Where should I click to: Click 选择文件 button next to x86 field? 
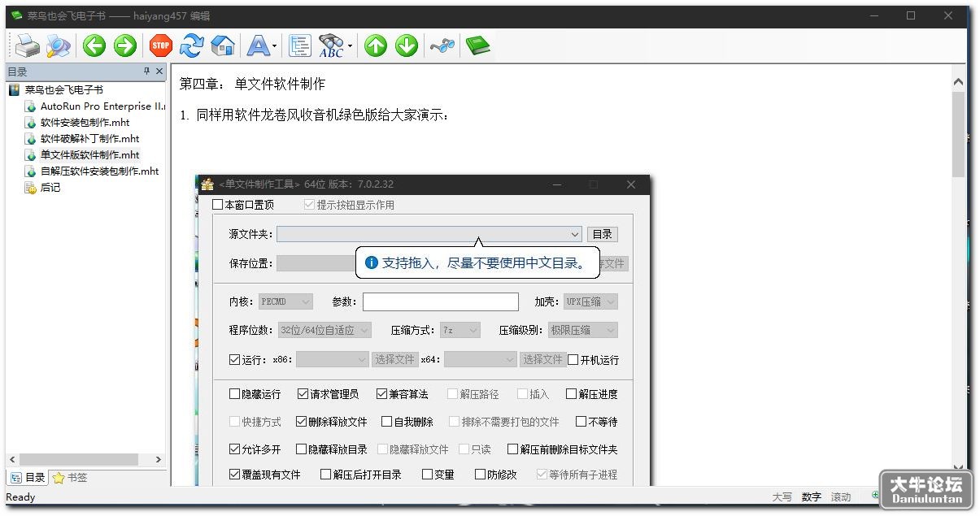394,359
